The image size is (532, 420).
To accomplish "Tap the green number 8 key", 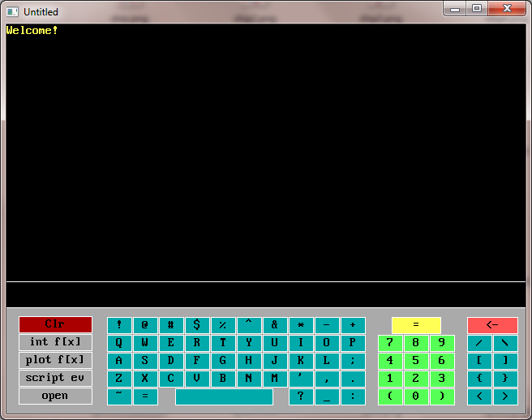I will [416, 343].
